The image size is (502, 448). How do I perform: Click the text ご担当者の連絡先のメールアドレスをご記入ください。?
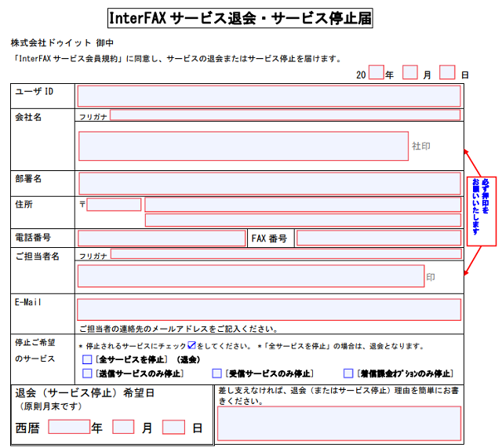point(180,329)
